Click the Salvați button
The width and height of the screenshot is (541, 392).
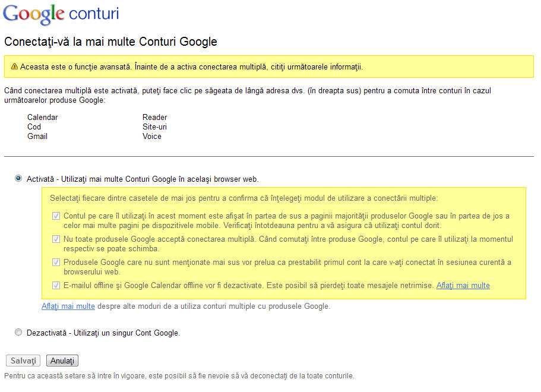(x=23, y=361)
